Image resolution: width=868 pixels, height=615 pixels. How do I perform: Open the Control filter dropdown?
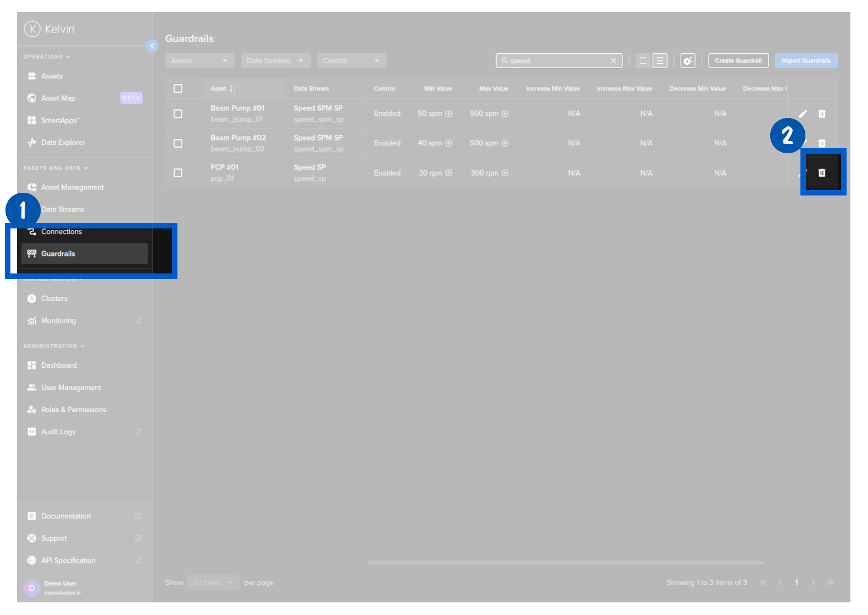click(352, 61)
